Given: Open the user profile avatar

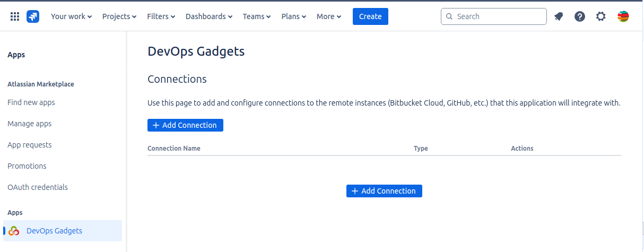Looking at the screenshot, I should (623, 16).
